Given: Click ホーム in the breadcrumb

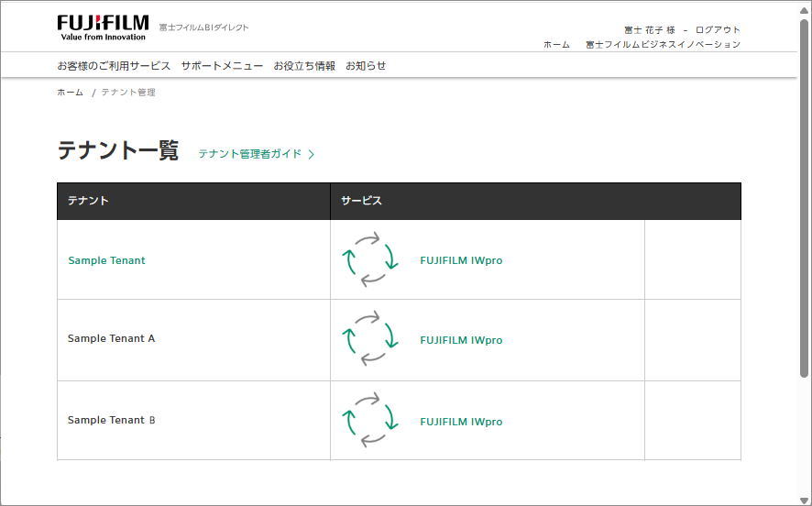Looking at the screenshot, I should click(x=70, y=93).
